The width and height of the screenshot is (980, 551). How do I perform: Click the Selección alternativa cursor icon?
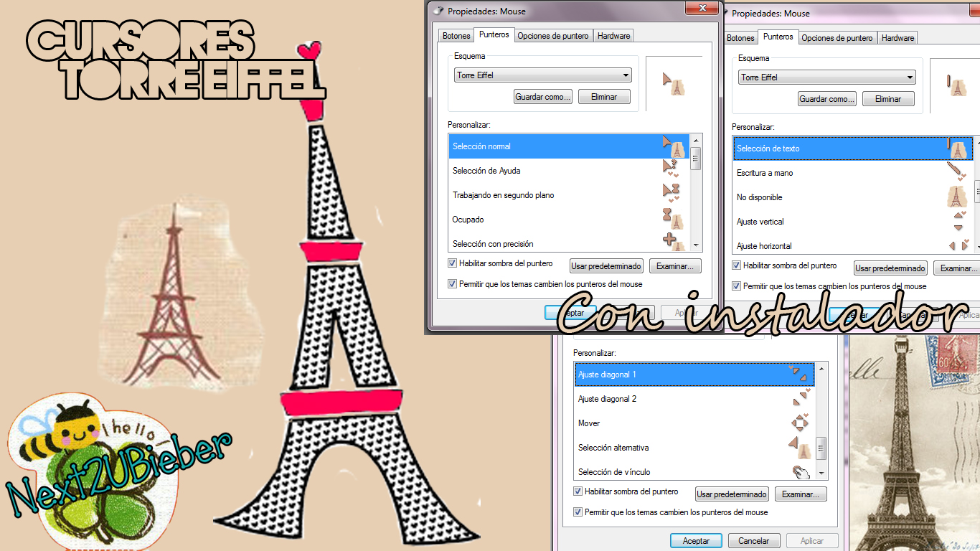pos(800,448)
